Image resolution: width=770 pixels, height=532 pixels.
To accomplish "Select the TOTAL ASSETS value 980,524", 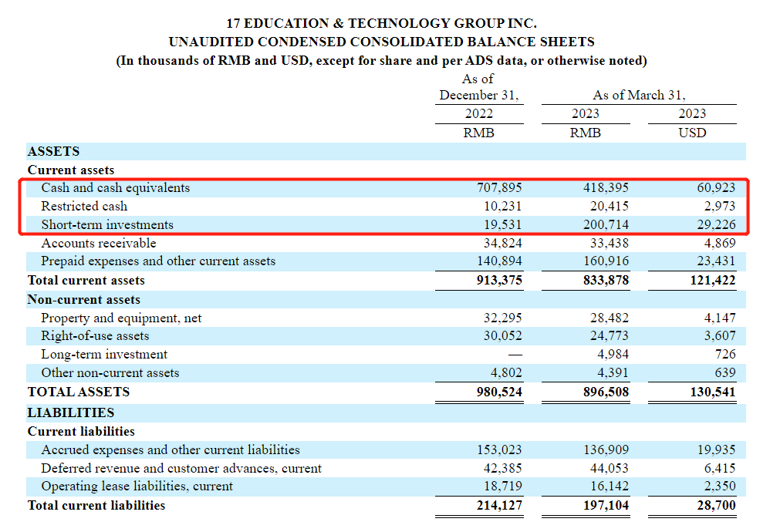I will [x=499, y=392].
